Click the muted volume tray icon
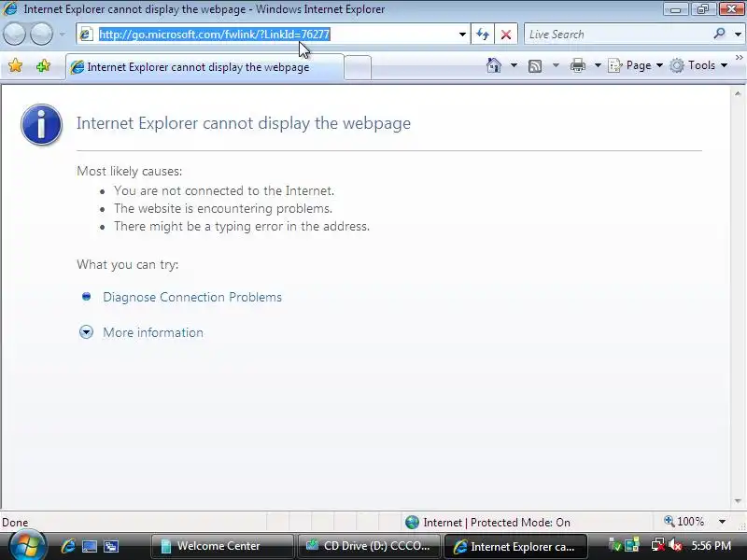The image size is (747, 560). (x=675, y=545)
